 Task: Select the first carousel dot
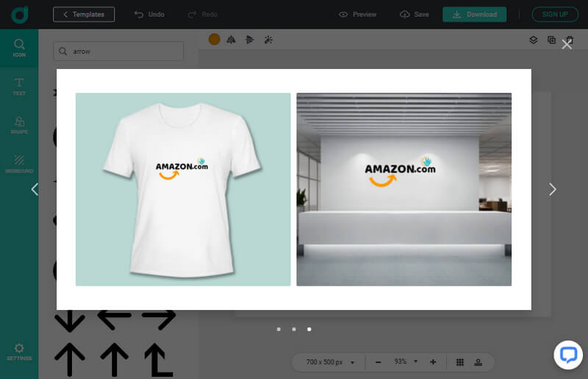point(279,329)
